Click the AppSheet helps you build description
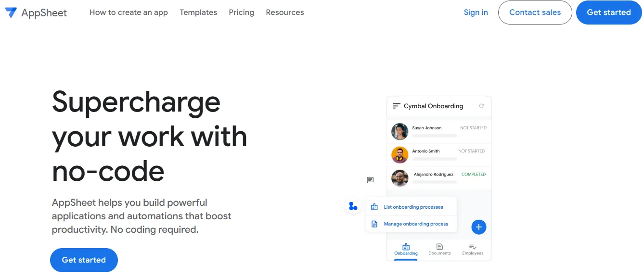The width and height of the screenshot is (644, 276). point(142,216)
